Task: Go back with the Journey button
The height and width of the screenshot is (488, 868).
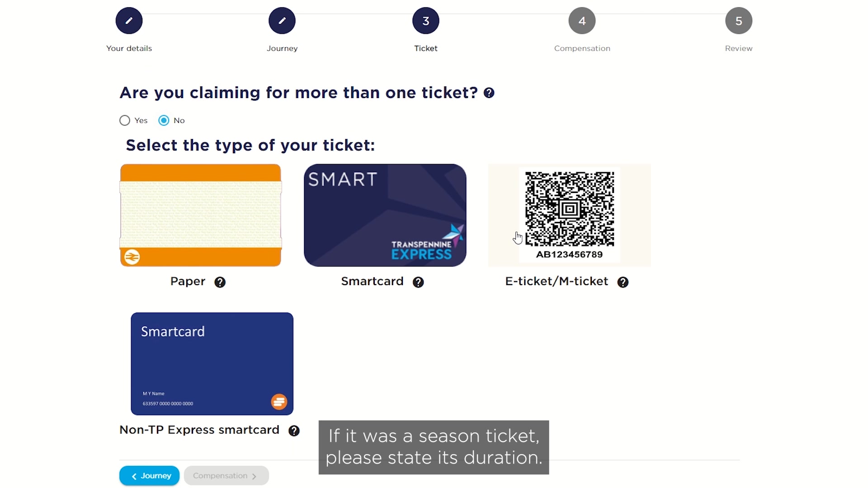Action: tap(149, 476)
